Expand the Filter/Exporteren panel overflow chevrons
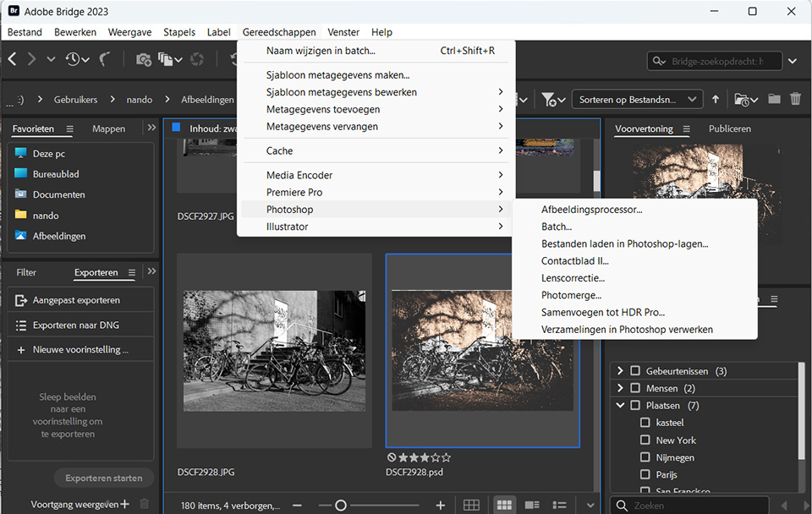This screenshot has width=812, height=514. pyautogui.click(x=151, y=271)
